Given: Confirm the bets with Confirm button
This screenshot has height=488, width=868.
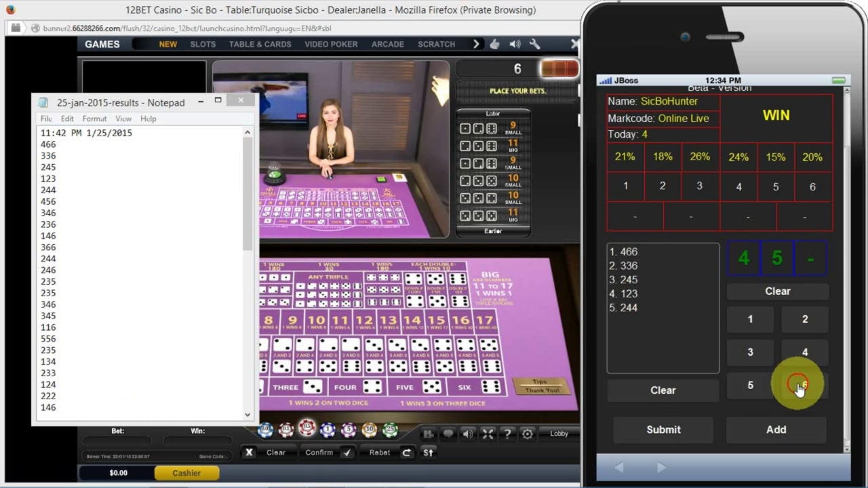Looking at the screenshot, I should tap(327, 452).
